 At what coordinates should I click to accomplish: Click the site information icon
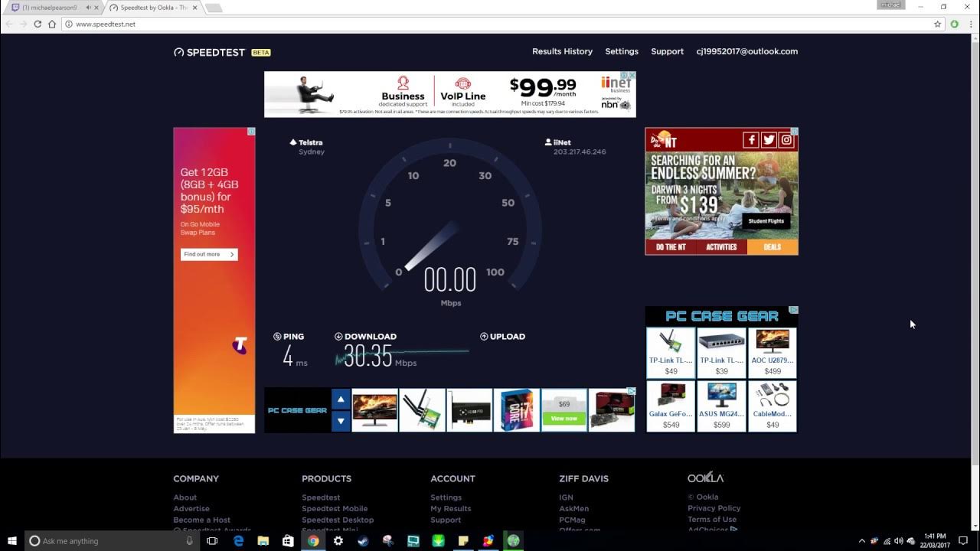68,24
